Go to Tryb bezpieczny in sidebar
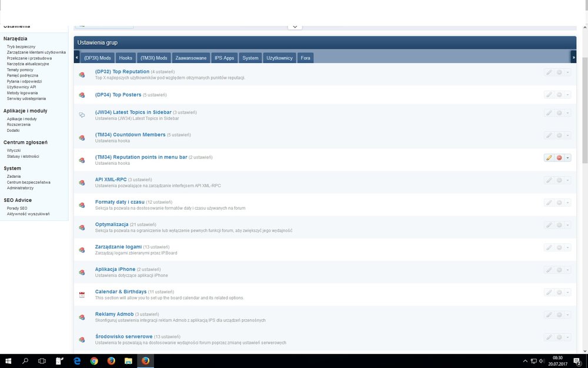588x368 pixels. 21,47
